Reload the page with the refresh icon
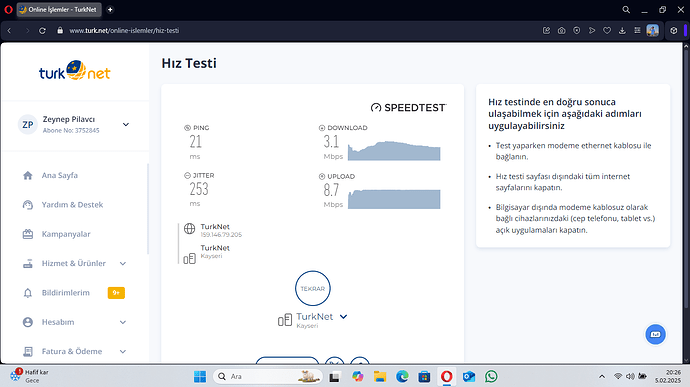 point(42,31)
